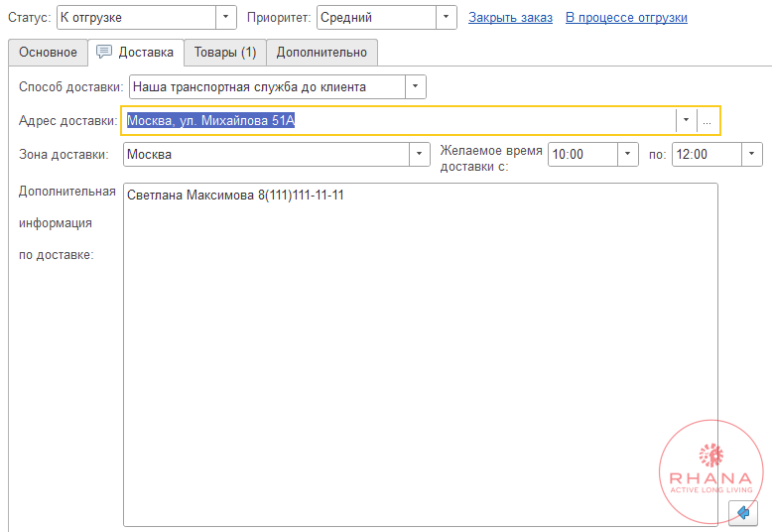Open address selection ellipsis button
This screenshot has height=532, width=772.
(708, 121)
